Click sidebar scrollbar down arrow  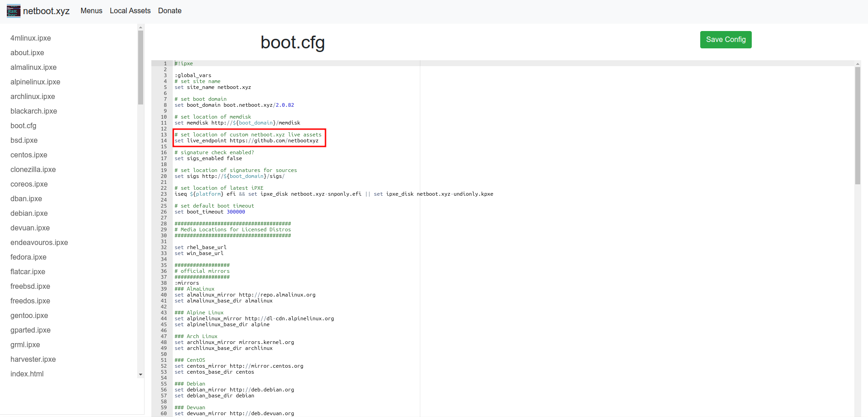click(x=140, y=375)
